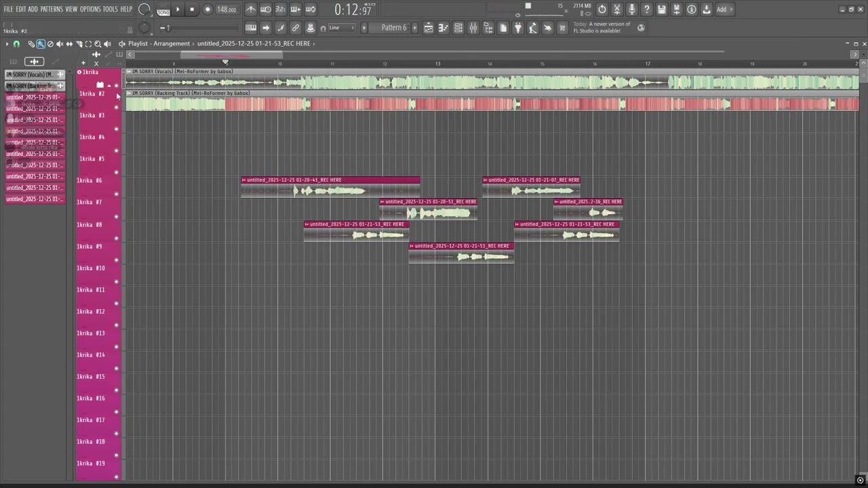Click the 148.000 tempo field
This screenshot has width=868, height=488.
click(227, 10)
